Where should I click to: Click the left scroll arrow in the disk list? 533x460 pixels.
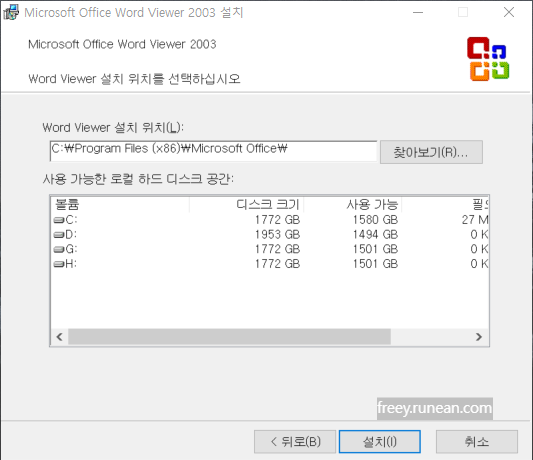(x=59, y=337)
